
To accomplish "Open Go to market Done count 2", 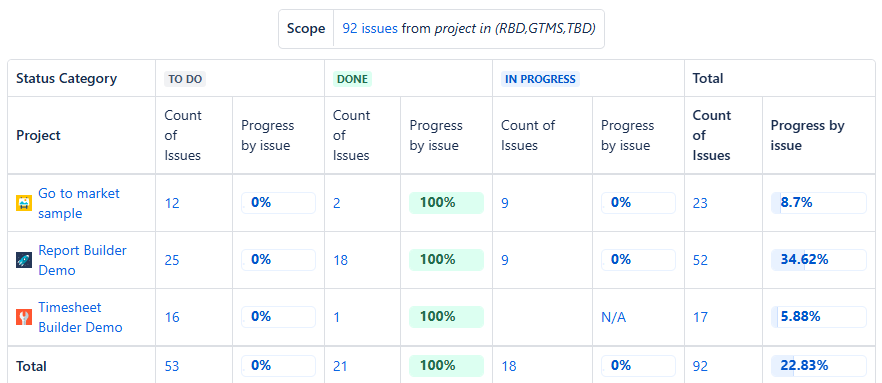I will pyautogui.click(x=336, y=203).
